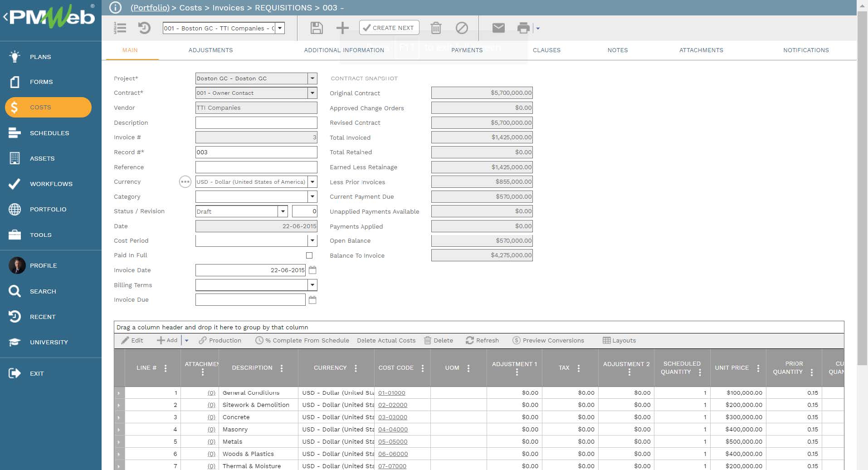Open the Cost Period dropdown

pos(312,240)
